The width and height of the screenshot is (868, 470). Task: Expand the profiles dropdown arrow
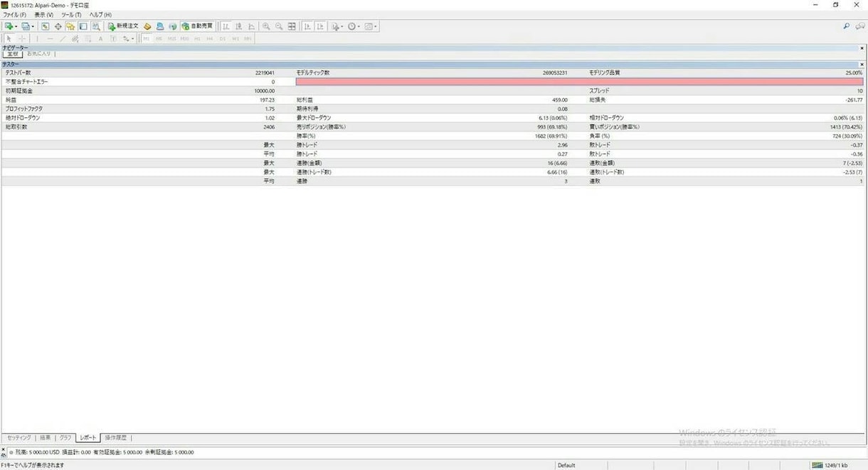pos(33,27)
